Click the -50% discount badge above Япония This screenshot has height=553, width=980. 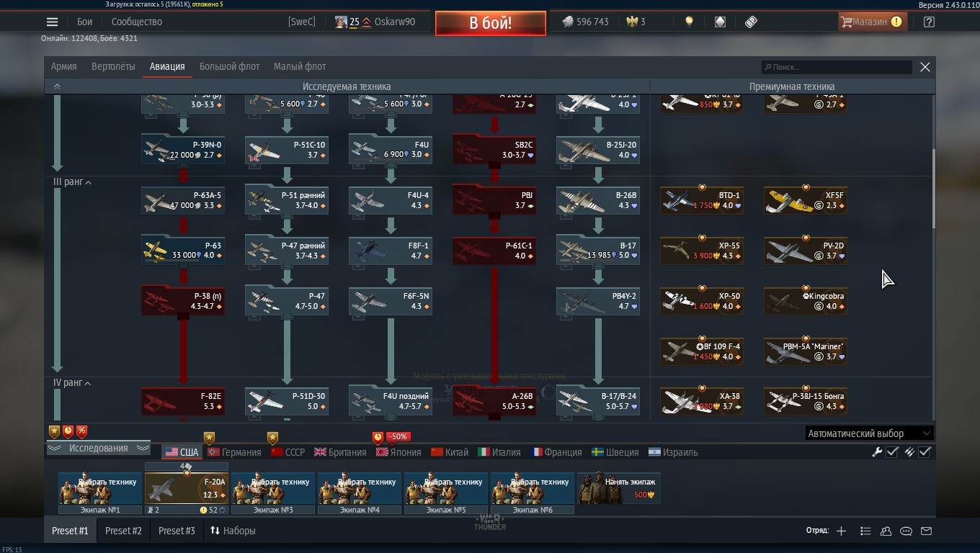398,436
